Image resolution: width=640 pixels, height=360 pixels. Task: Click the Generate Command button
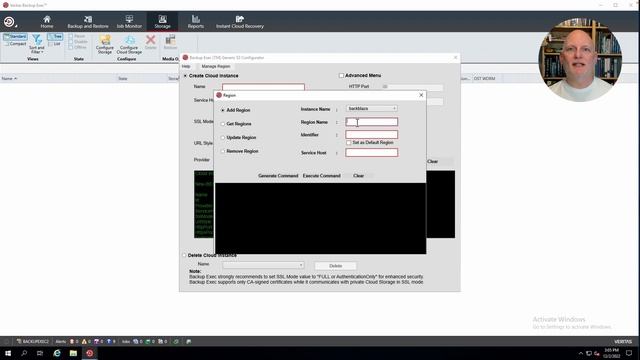point(278,176)
